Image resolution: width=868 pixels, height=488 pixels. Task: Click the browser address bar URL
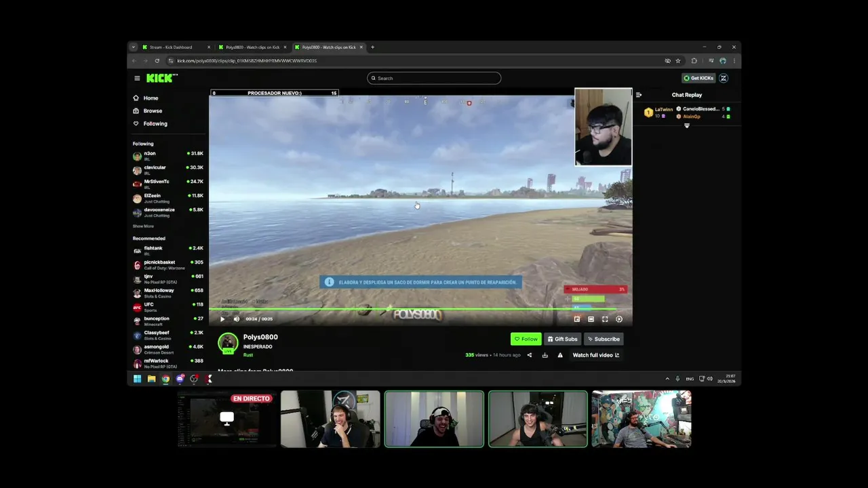[247, 61]
